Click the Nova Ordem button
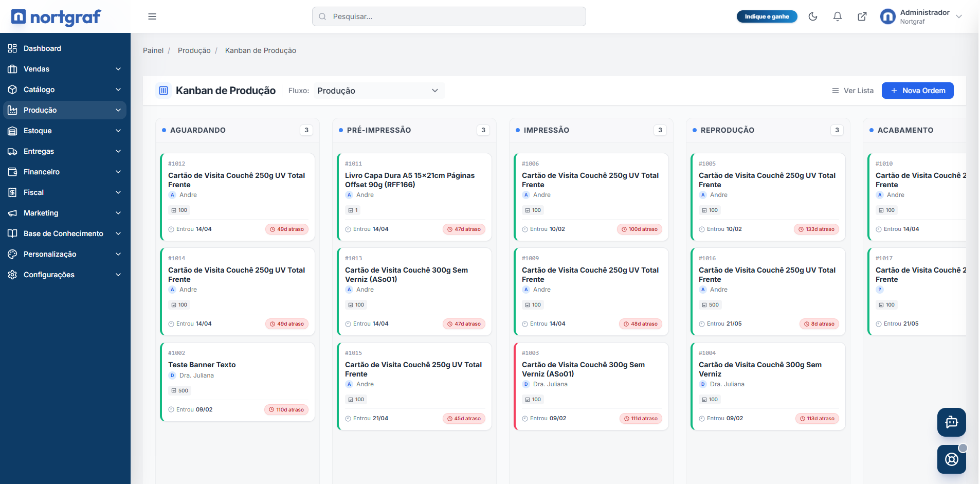This screenshot has height=484, width=980. pos(918,91)
